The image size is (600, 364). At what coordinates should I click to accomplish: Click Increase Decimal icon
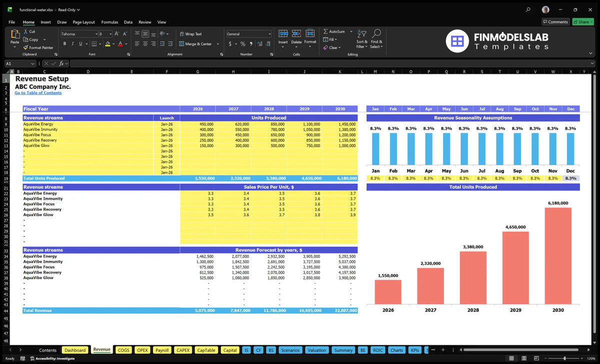tap(259, 44)
